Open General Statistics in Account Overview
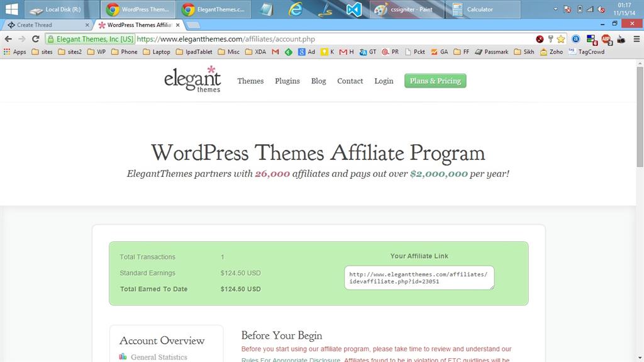Image resolution: width=644 pixels, height=362 pixels. pos(158,357)
